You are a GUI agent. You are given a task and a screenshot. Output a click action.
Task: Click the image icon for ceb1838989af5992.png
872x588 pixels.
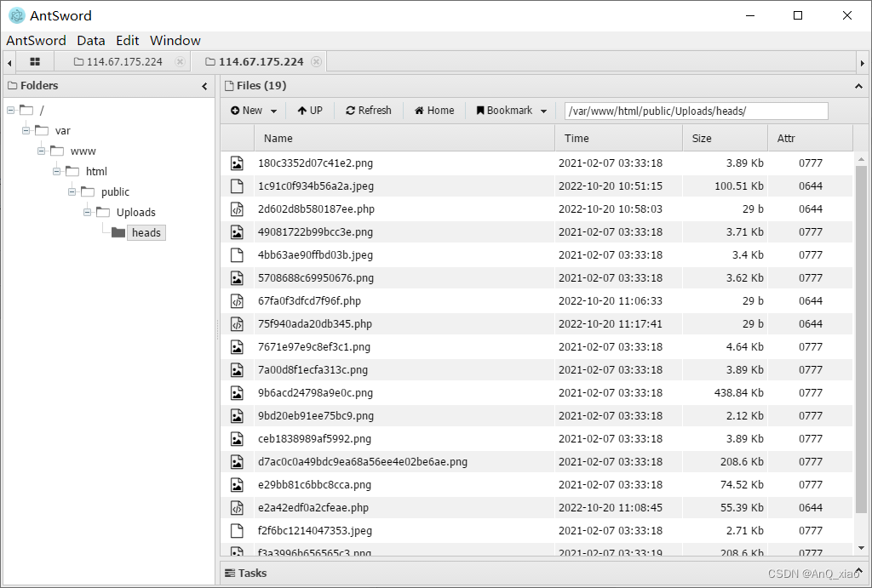237,439
